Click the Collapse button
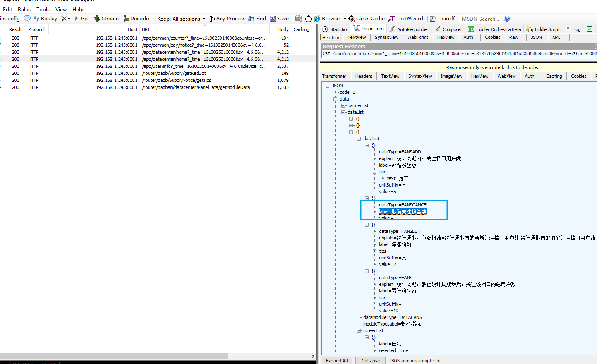 pyautogui.click(x=371, y=360)
